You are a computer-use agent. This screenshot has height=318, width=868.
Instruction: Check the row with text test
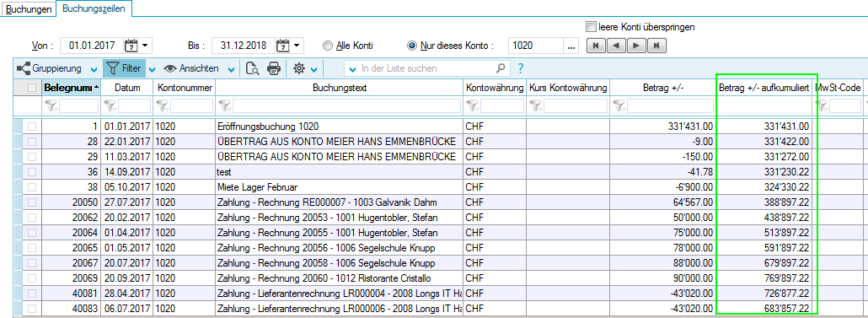tap(32, 172)
